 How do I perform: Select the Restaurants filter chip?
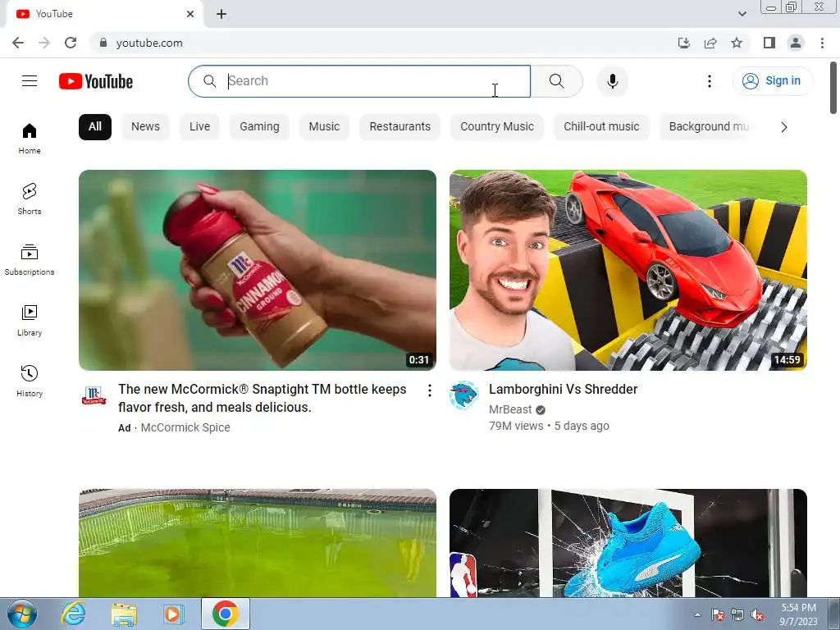399,127
